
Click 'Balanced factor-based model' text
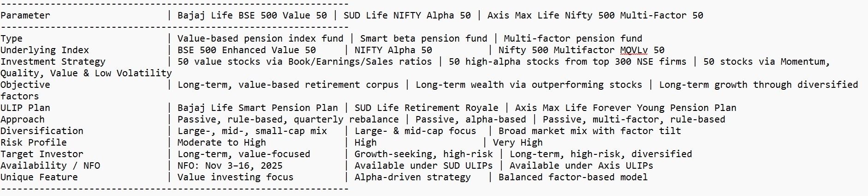(573, 177)
